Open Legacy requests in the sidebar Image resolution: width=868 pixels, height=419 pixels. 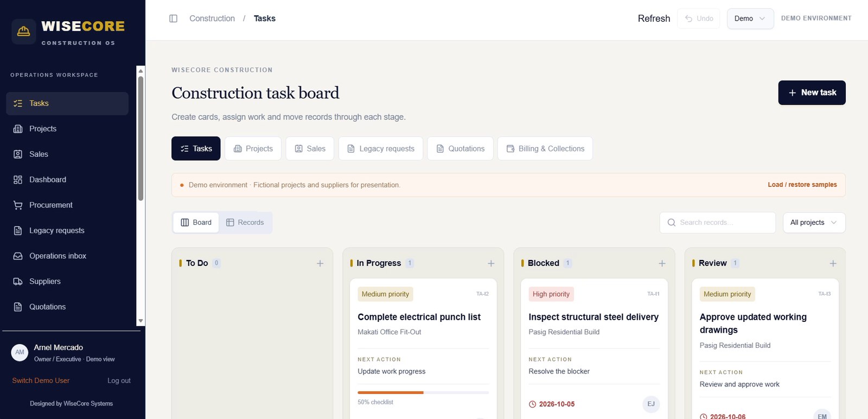tap(67, 231)
